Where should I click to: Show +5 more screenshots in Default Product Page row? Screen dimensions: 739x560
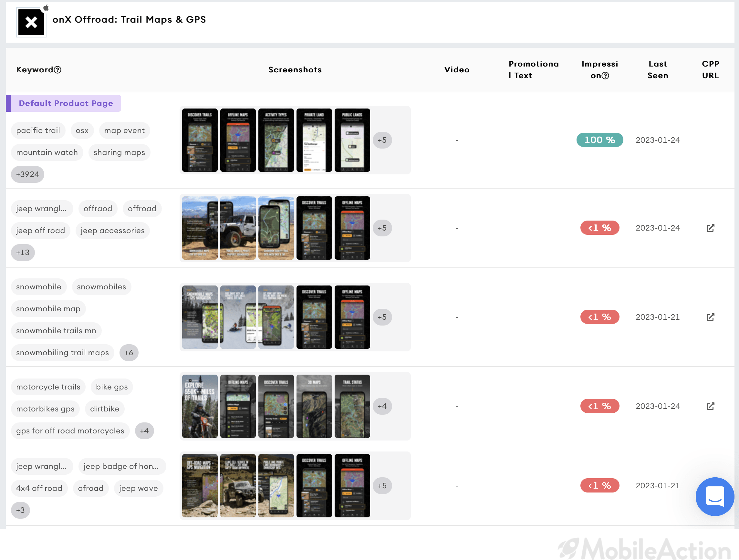(382, 140)
